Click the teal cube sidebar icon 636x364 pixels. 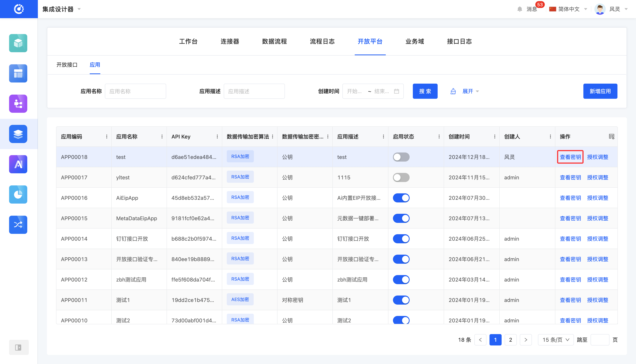pyautogui.click(x=18, y=43)
